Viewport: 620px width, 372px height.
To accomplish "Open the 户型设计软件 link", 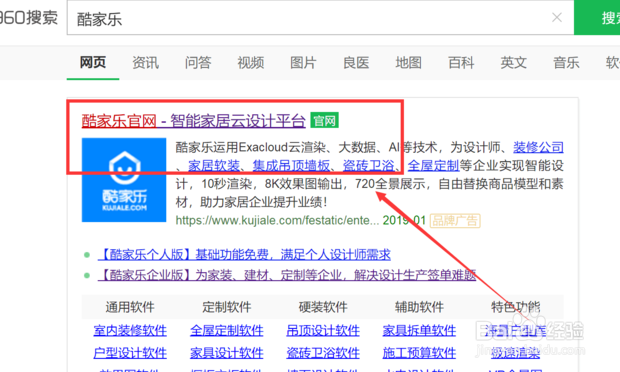I will 130,353.
